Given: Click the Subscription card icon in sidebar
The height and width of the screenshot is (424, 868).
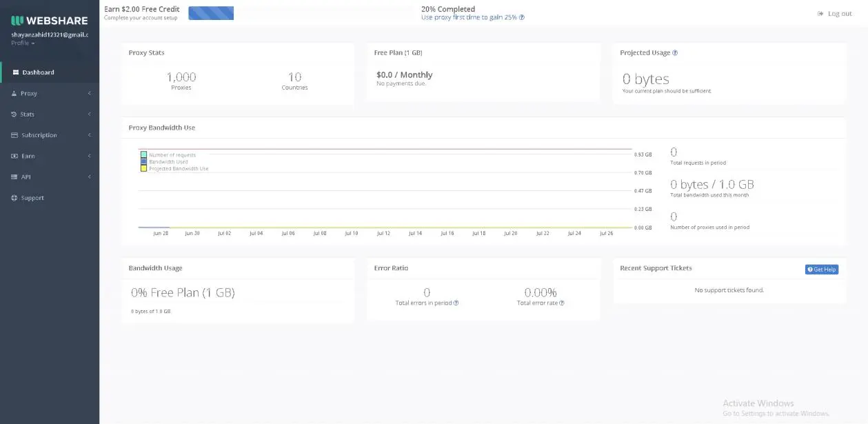Looking at the screenshot, I should point(15,135).
